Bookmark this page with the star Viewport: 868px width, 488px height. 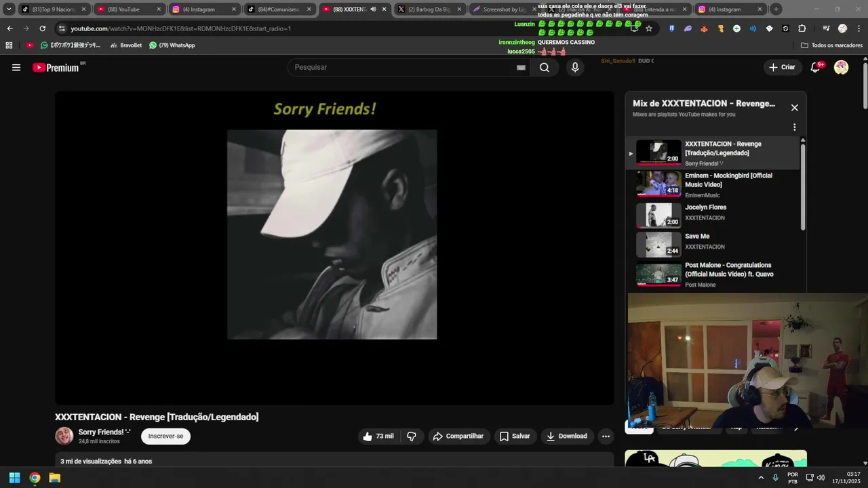[649, 28]
